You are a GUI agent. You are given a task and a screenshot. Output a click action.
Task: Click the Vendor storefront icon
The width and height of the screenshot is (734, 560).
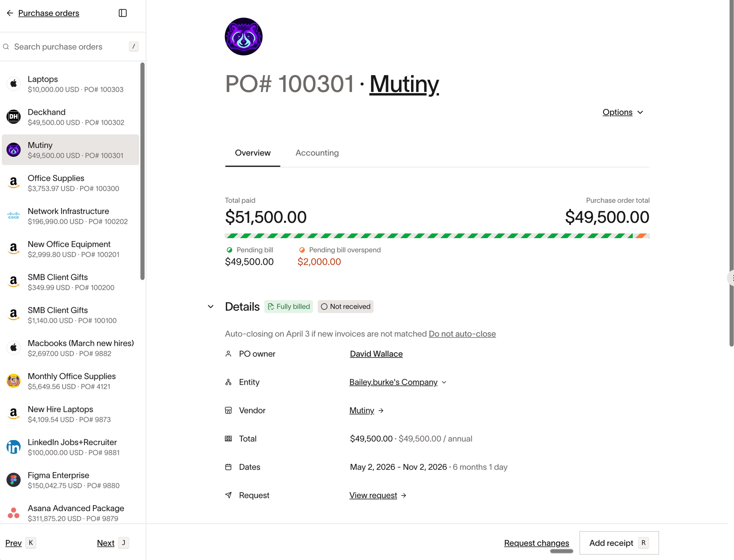click(x=228, y=410)
